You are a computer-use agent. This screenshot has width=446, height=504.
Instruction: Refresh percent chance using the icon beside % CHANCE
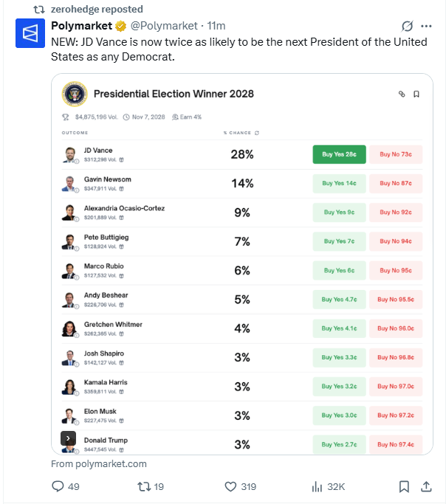pyautogui.click(x=257, y=133)
